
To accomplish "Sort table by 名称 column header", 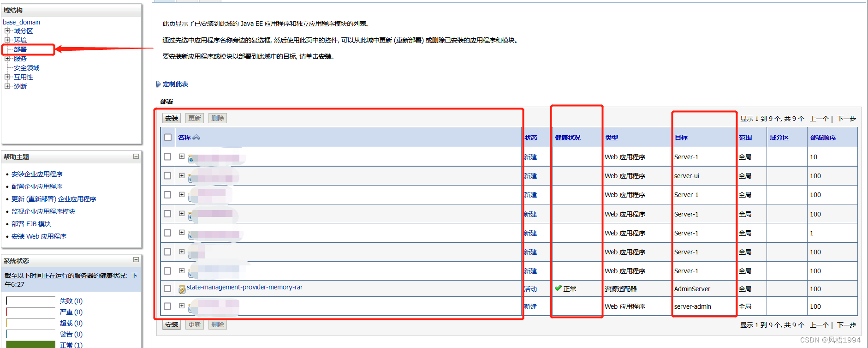I will click(x=184, y=138).
